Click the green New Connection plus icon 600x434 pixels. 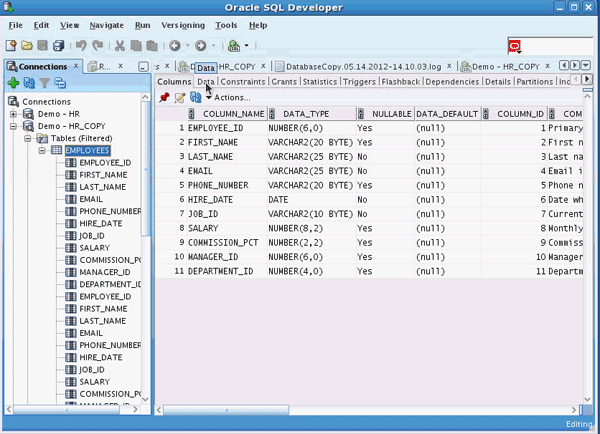13,83
